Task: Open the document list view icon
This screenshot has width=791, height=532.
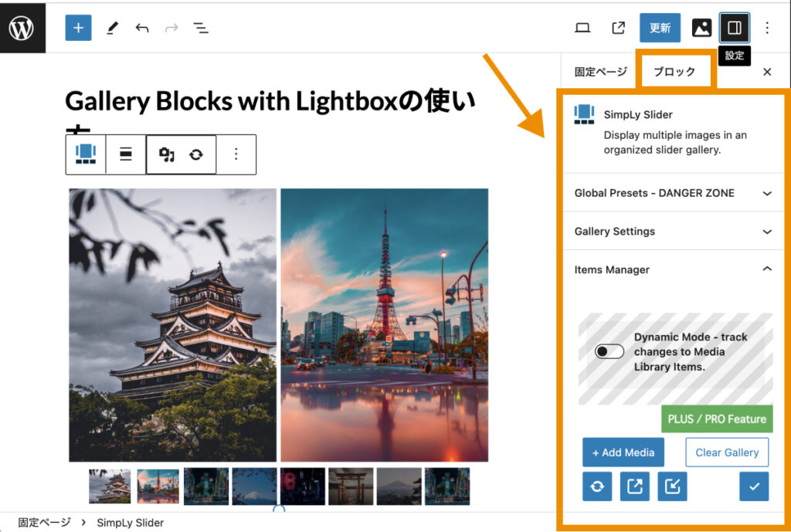Action: (x=200, y=27)
